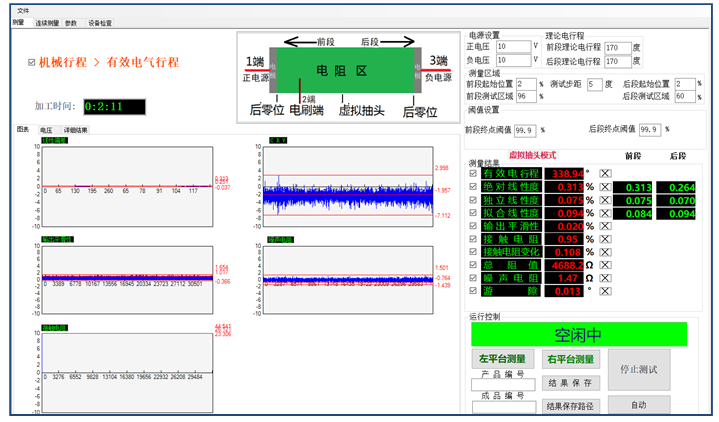Toggle the 机械行程 > 有效电气行程 checkbox
This screenshot has width=719, height=422.
pos(31,62)
